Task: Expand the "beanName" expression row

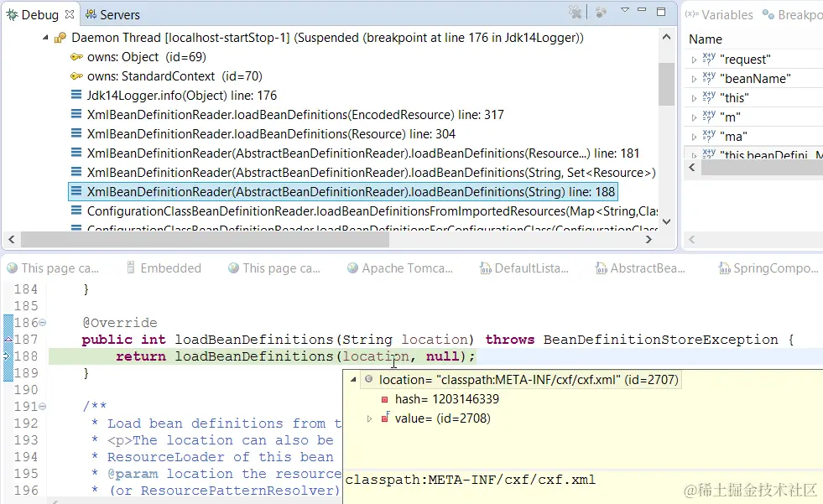Action: (x=694, y=79)
